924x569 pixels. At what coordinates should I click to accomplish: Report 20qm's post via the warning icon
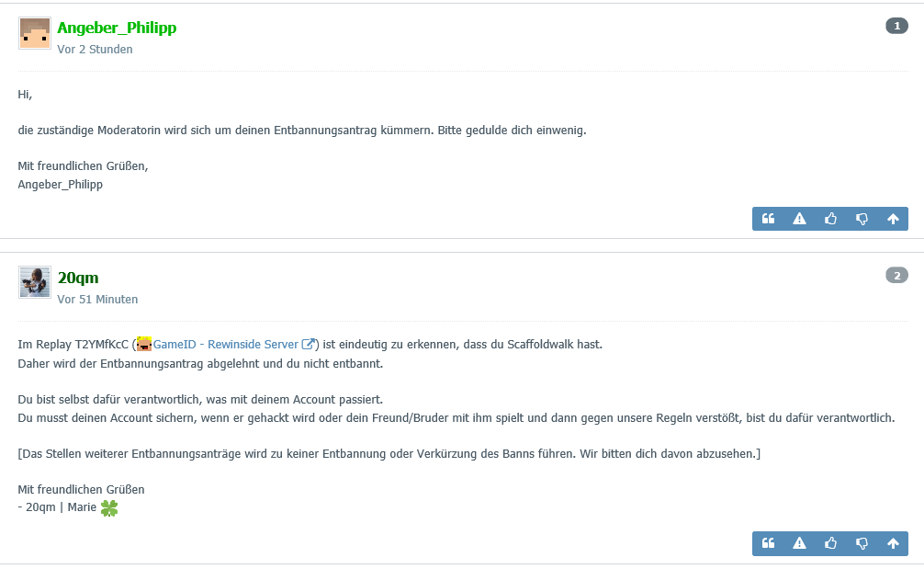point(799,543)
